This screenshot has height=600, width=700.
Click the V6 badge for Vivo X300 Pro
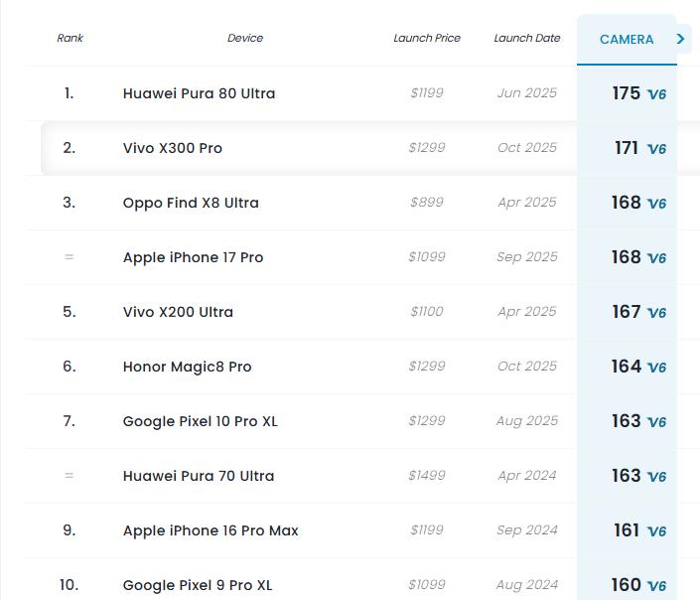656,149
